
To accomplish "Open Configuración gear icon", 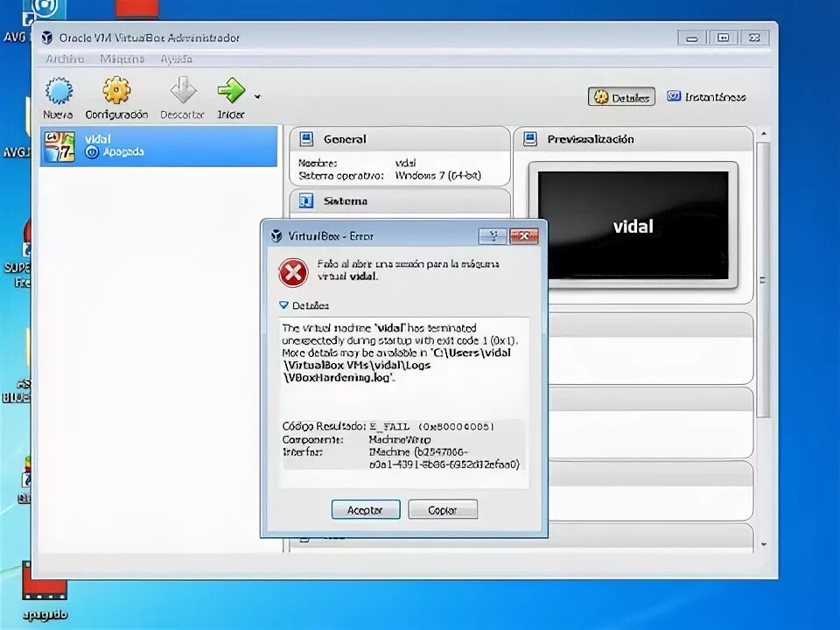I will click(116, 90).
